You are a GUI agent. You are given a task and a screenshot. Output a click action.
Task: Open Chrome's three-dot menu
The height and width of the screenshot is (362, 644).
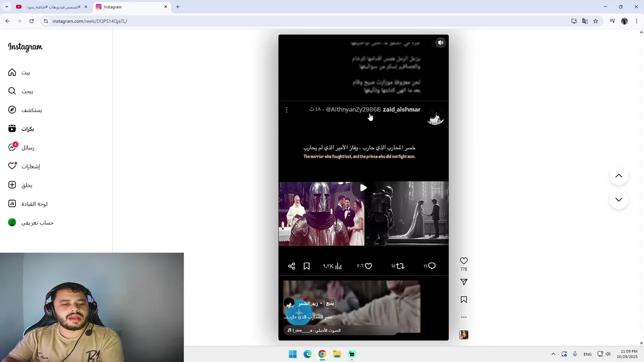click(636, 21)
